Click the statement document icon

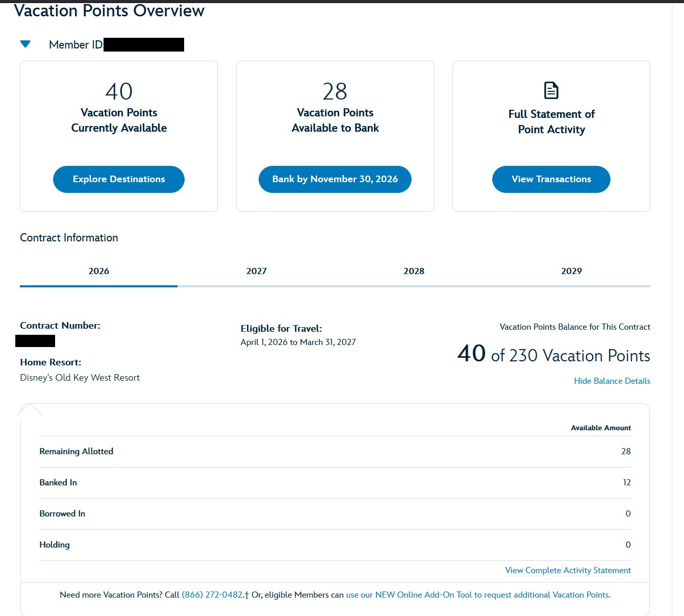[x=551, y=90]
